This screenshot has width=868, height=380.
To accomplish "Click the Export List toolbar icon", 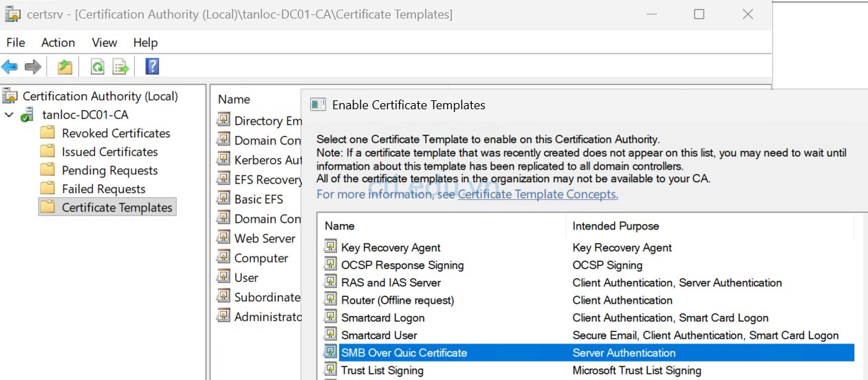I will point(121,67).
